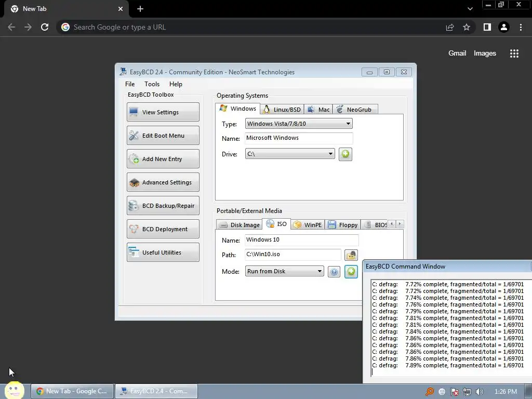532x399 pixels.
Task: Click the flag with red X tray icon
Action: [x=454, y=392]
